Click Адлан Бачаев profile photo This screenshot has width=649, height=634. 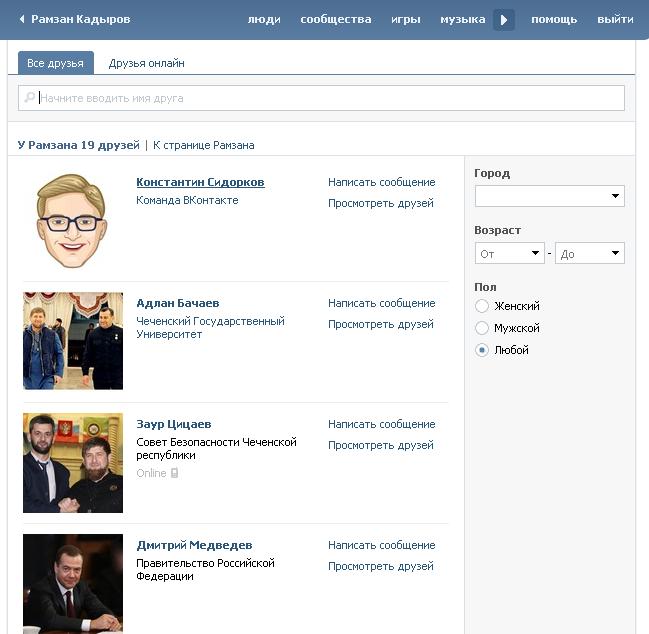tap(73, 341)
